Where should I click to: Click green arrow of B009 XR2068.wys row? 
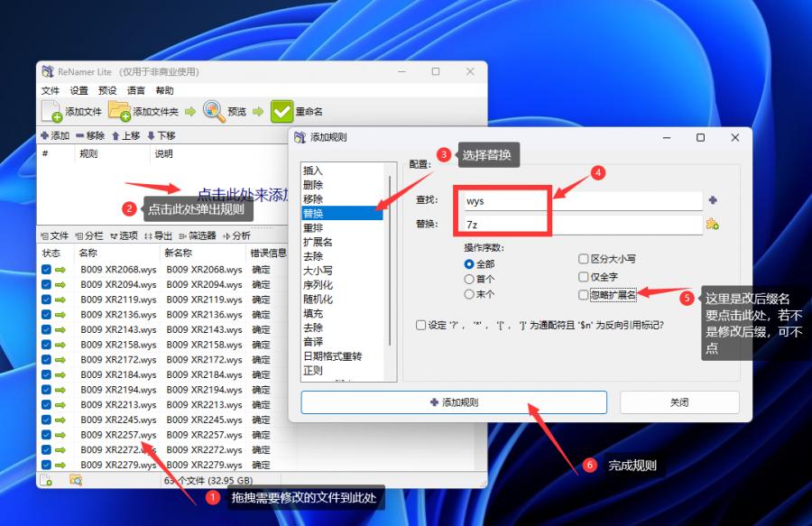click(x=60, y=269)
